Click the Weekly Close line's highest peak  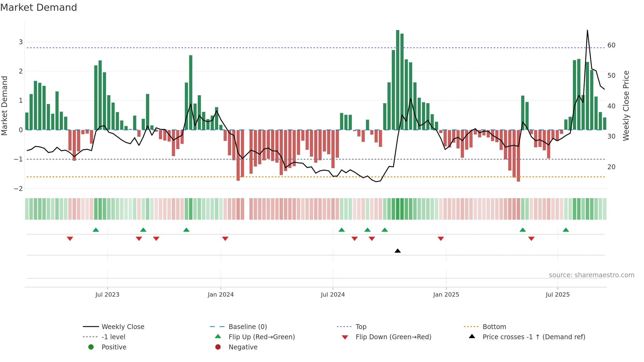click(587, 30)
